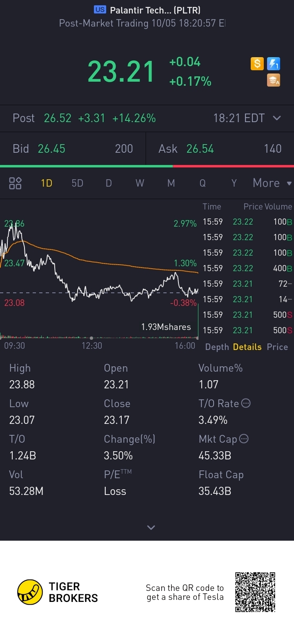Image resolution: width=294 pixels, height=644 pixels.
Task: Tap the Volume% value 1.07
Action: pyautogui.click(x=208, y=385)
